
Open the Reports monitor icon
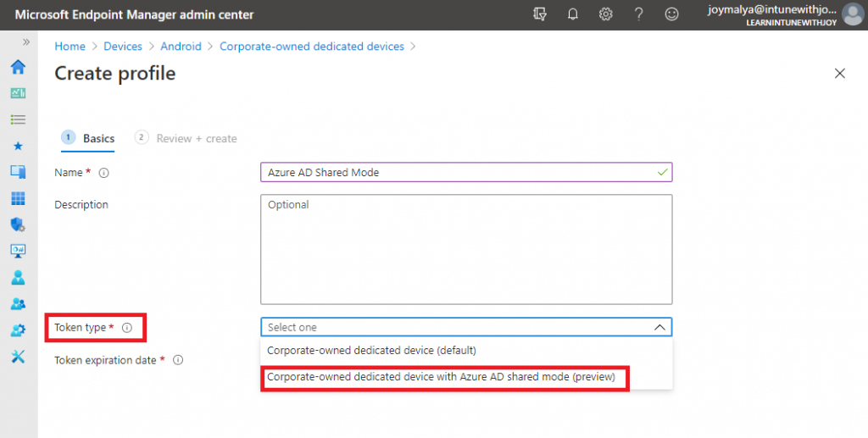(19, 251)
